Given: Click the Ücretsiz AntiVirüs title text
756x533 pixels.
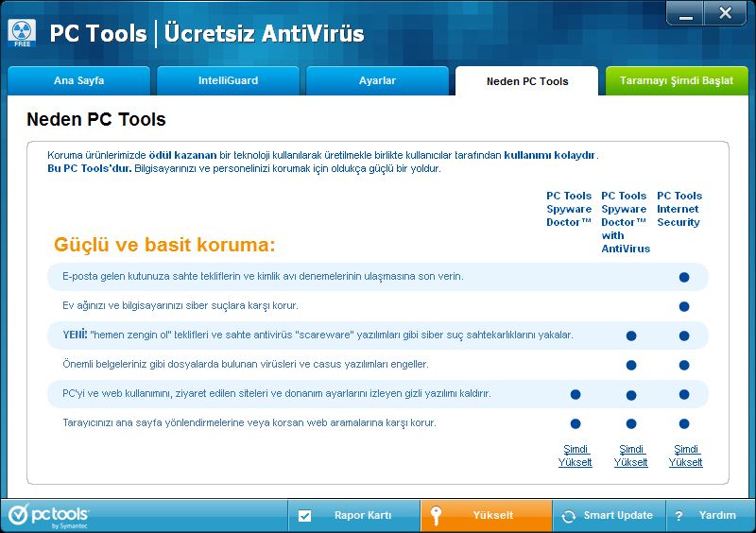Looking at the screenshot, I should click(265, 33).
